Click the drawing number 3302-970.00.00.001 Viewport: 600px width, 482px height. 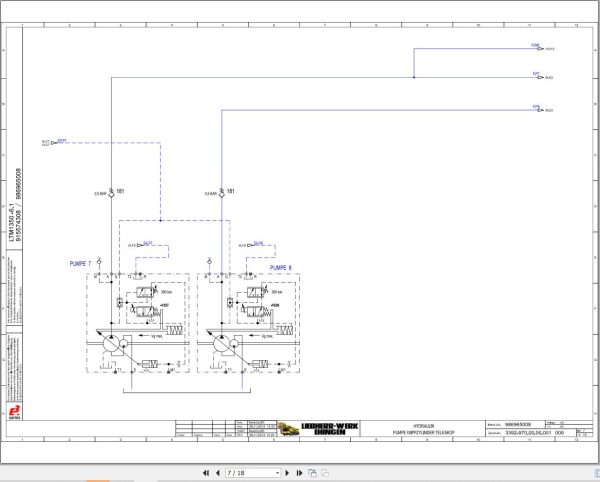(528, 433)
